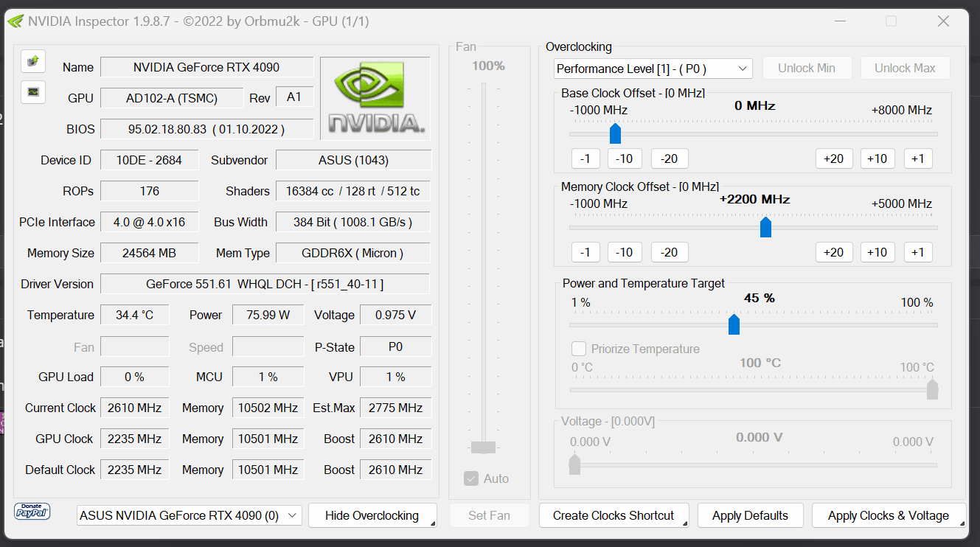The image size is (980, 547).
Task: Click the Current Clock value 2610 MHz
Action: click(x=134, y=408)
